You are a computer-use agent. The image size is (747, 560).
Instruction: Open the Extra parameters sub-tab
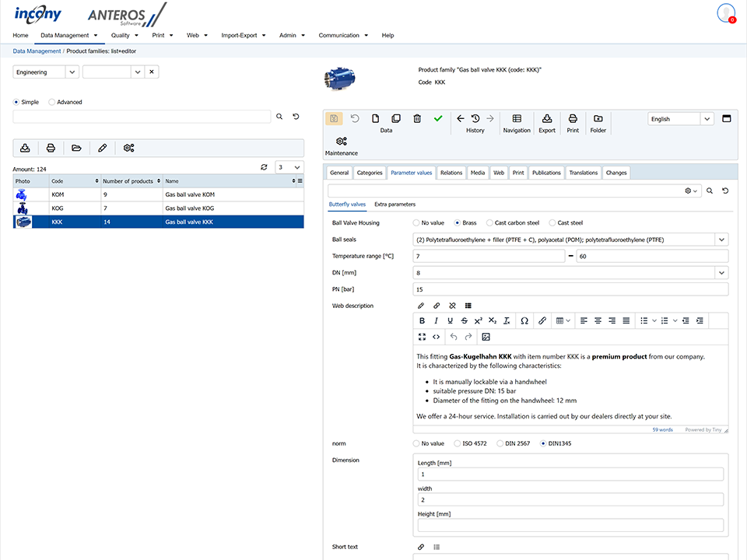tap(395, 205)
